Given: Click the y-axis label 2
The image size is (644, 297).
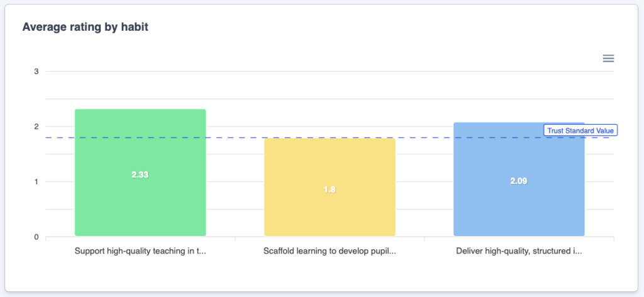Looking at the screenshot, I should click(36, 126).
